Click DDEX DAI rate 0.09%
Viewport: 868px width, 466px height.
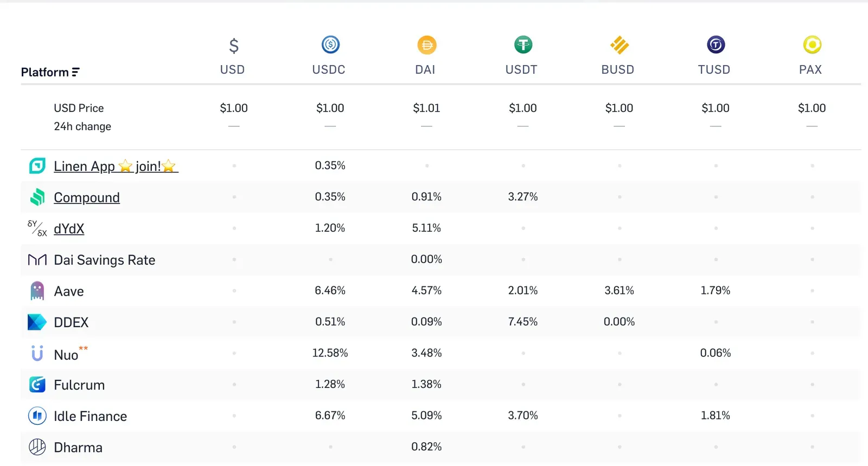click(x=427, y=322)
